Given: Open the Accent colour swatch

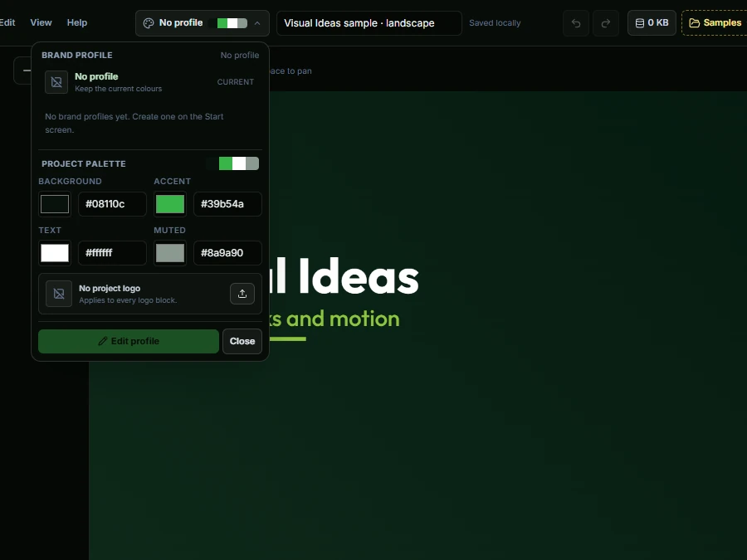Looking at the screenshot, I should tap(170, 204).
